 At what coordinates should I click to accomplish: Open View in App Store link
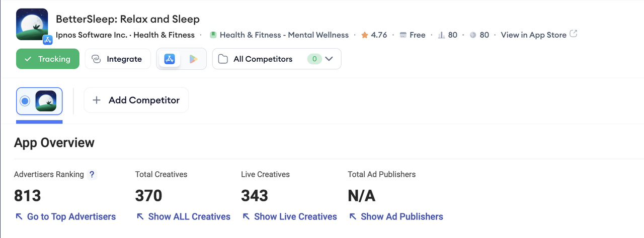[x=533, y=35]
